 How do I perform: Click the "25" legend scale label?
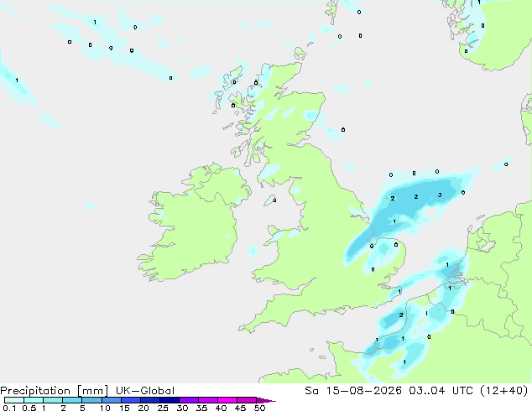(163, 408)
